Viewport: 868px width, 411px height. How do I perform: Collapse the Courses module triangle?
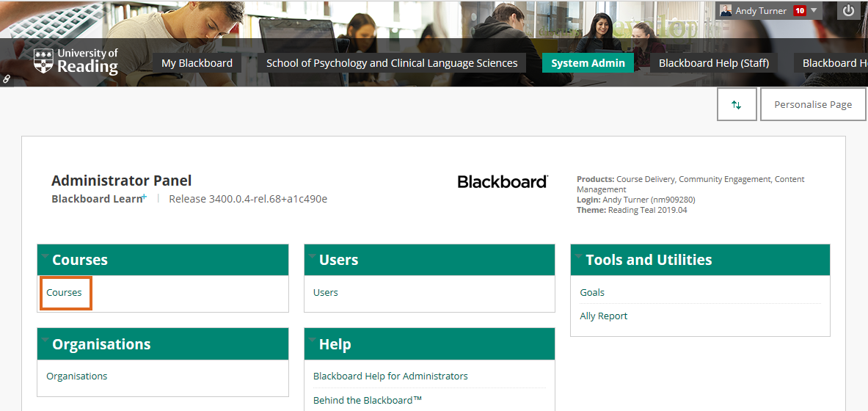(45, 257)
